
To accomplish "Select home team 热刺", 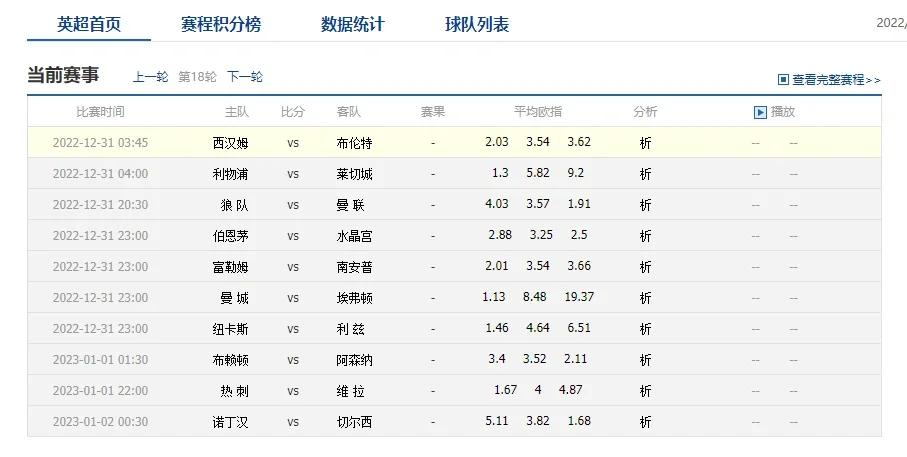I will [234, 391].
